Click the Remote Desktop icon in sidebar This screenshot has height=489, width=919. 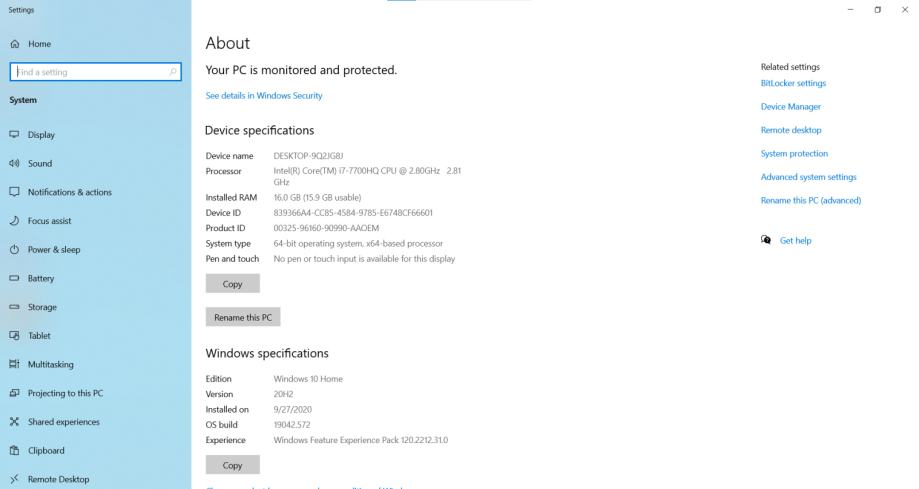pyautogui.click(x=15, y=479)
